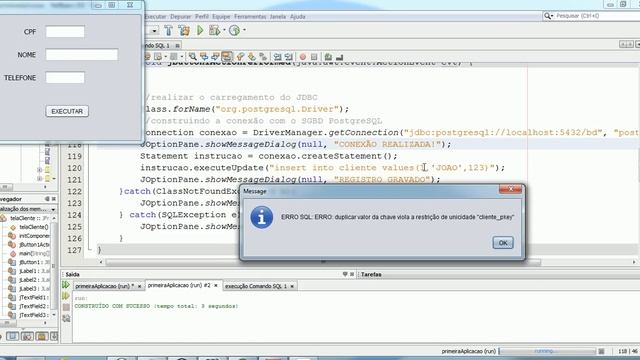Close the Message error dialog
The image size is (640, 360).
tap(510, 189)
